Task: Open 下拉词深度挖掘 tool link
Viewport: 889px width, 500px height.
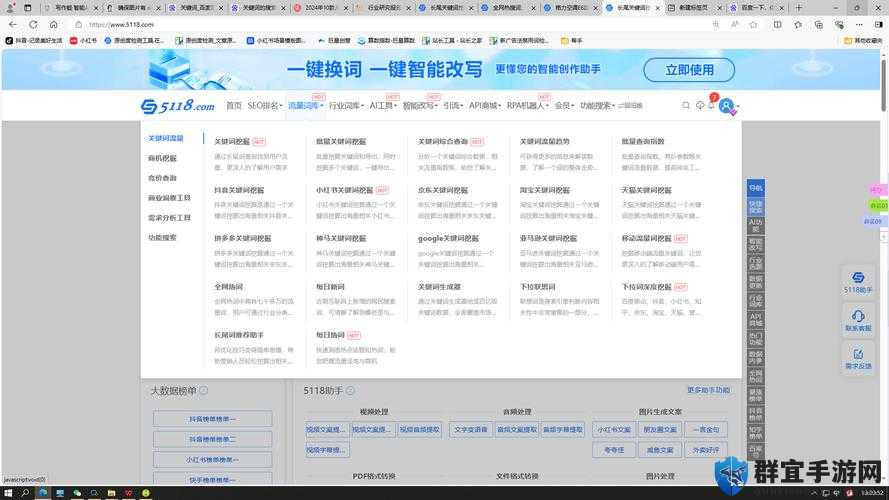Action: tap(646, 287)
